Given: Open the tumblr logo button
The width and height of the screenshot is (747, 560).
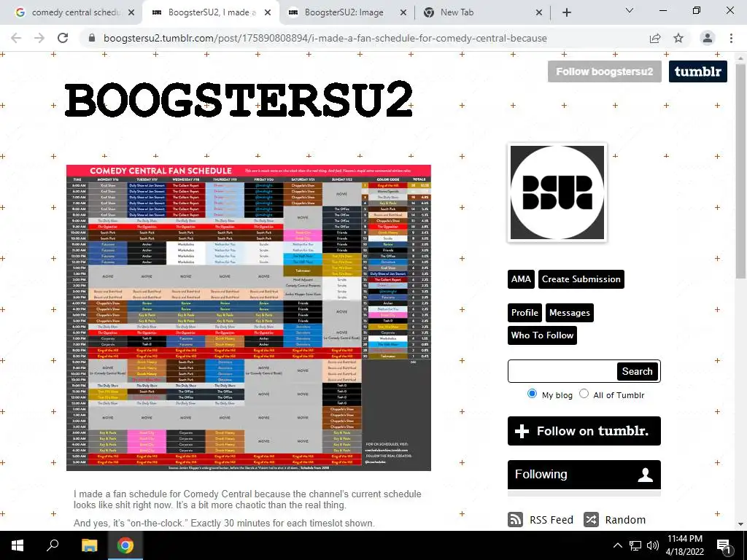Looking at the screenshot, I should (698, 71).
